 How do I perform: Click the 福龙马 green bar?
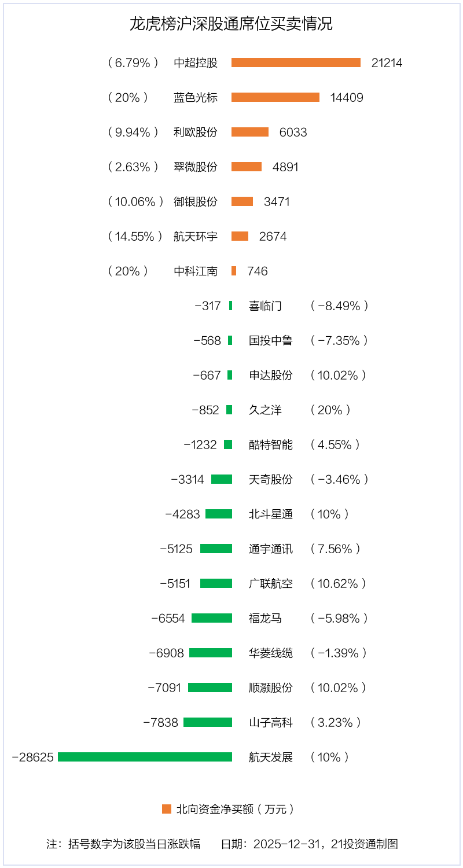coord(212,618)
